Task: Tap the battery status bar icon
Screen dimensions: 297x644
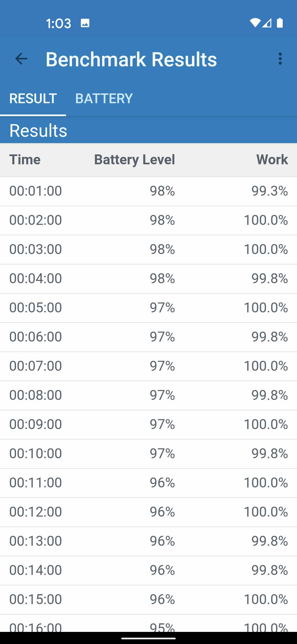Action: [280, 23]
